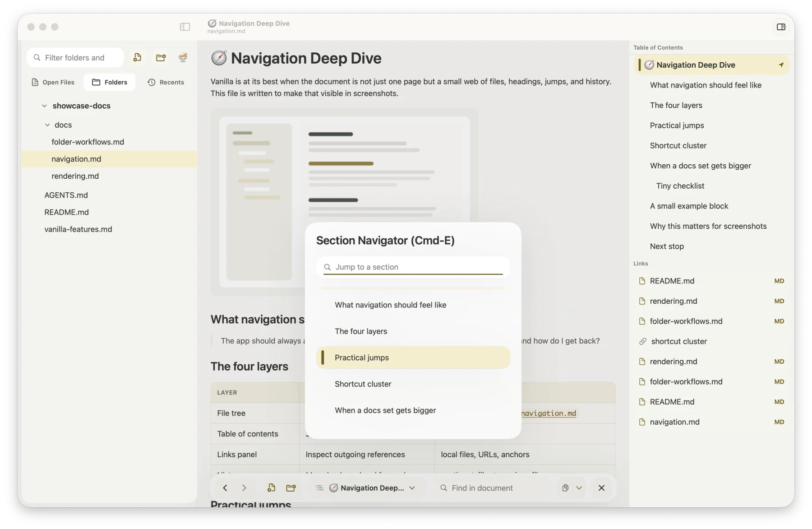Select navigation.md in the file tree
Screen dimensions: 812x529
pos(109,159)
